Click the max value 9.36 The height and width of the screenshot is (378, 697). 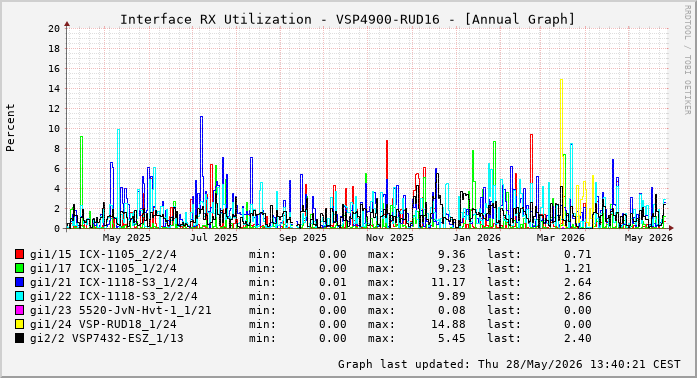(x=452, y=254)
